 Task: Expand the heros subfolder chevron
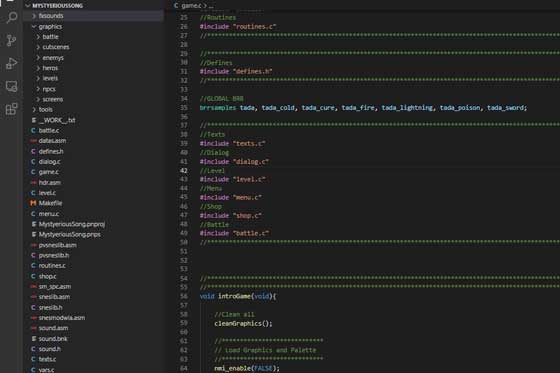coord(38,68)
